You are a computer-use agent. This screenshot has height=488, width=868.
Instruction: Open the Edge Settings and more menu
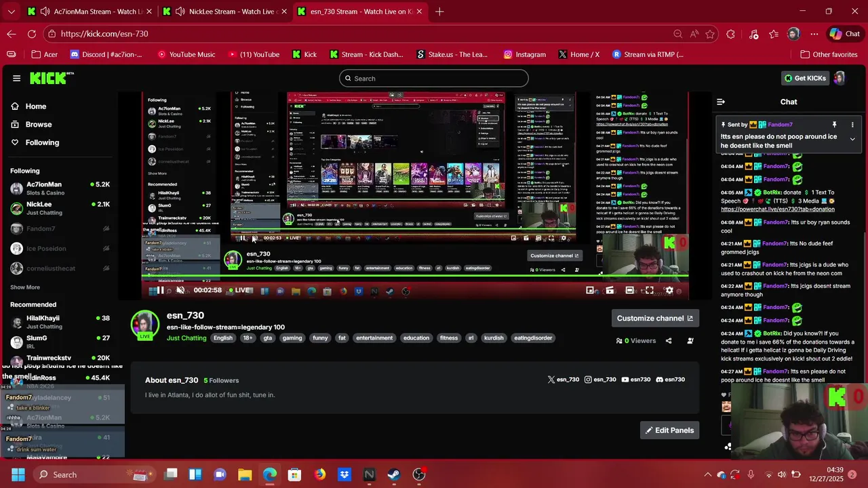814,34
